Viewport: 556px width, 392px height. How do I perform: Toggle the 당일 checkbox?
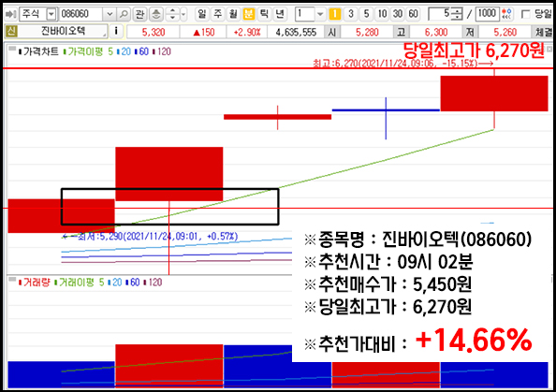pos(526,14)
